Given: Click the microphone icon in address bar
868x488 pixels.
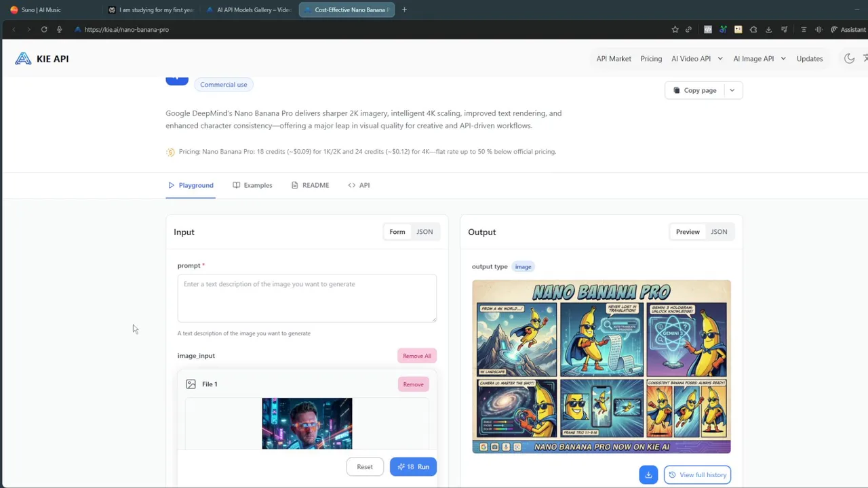Looking at the screenshot, I should (59, 30).
